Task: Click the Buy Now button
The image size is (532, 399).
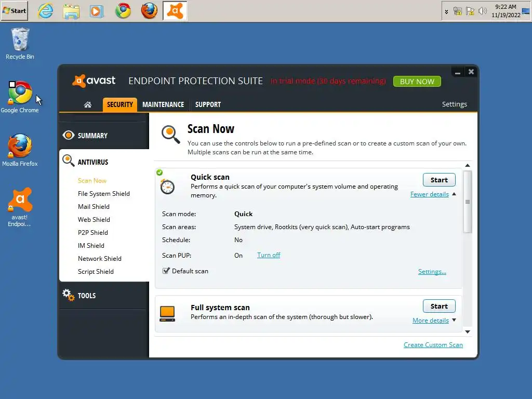Action: coord(417,82)
